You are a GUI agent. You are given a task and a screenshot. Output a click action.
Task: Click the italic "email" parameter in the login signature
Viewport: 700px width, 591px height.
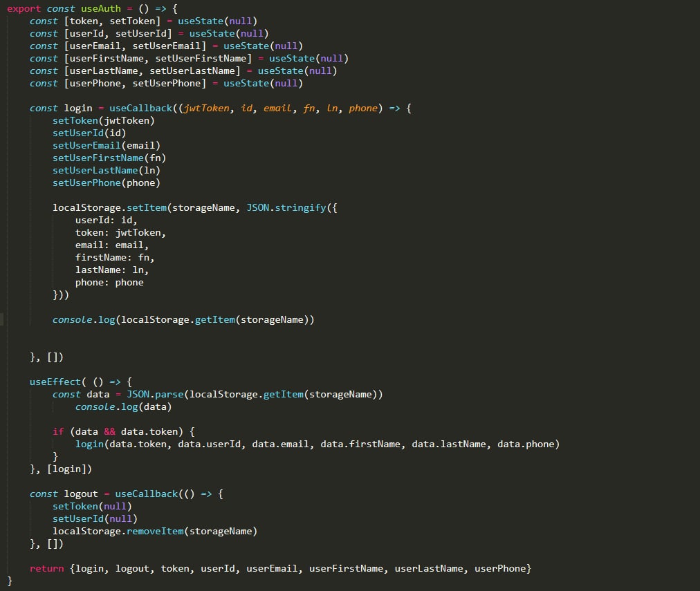[277, 109]
